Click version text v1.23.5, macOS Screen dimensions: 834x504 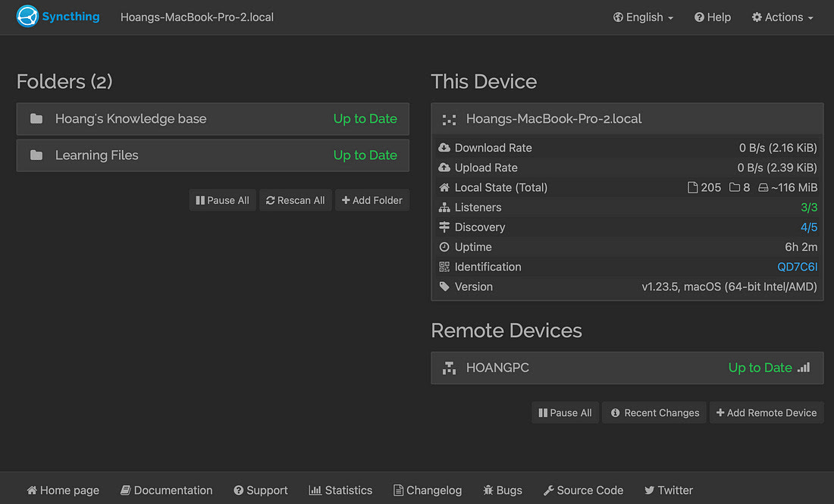(x=729, y=286)
